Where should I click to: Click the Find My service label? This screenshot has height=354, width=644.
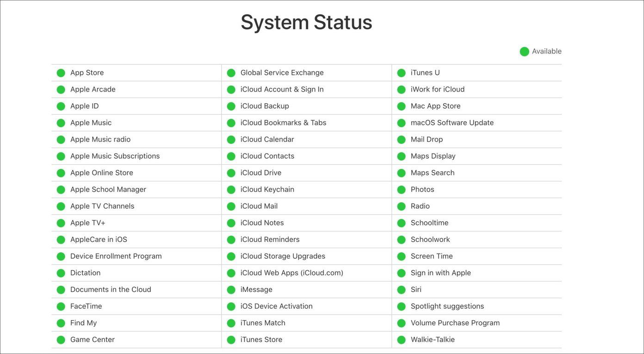click(84, 323)
